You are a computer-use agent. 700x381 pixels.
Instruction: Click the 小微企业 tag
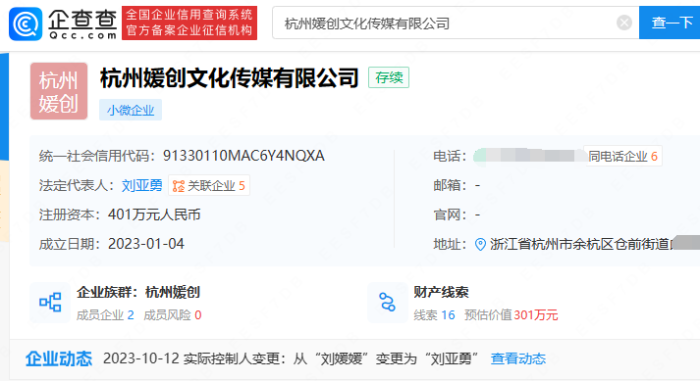(130, 110)
